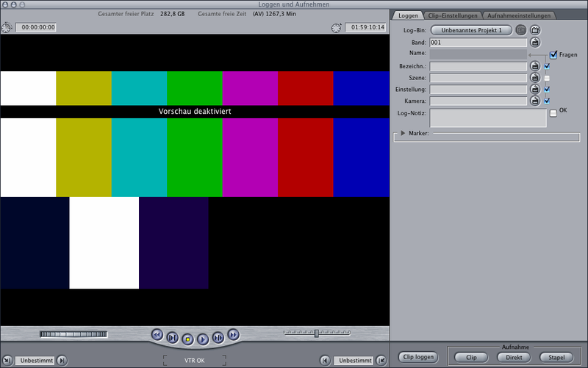Open the Unbenanntes Projekt 1 Log-Bin button
This screenshot has width=588, height=368.
(x=471, y=30)
